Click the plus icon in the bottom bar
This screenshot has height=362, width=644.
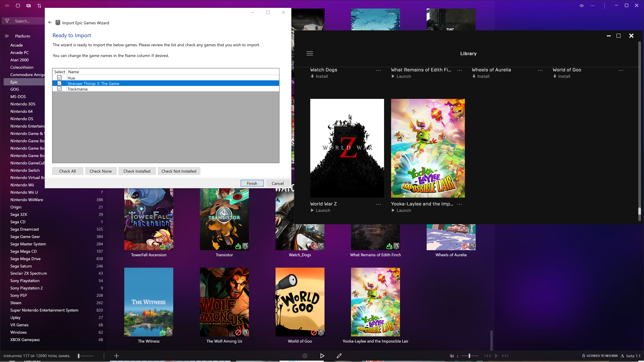coord(117,356)
